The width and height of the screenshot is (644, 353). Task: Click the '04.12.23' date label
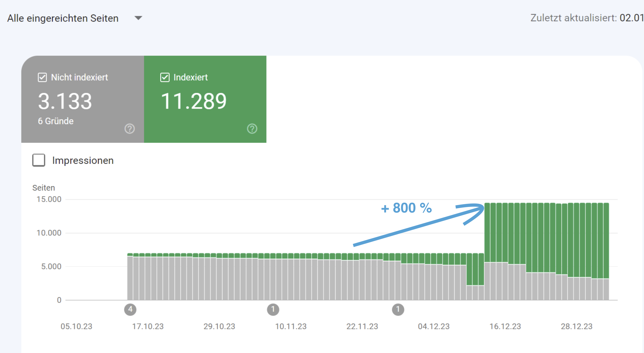tap(434, 326)
